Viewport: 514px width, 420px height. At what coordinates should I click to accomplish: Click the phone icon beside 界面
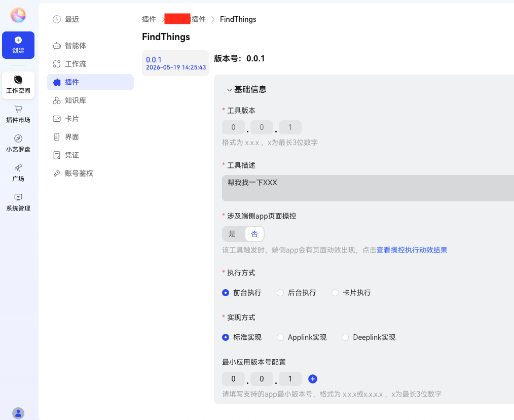click(x=57, y=137)
